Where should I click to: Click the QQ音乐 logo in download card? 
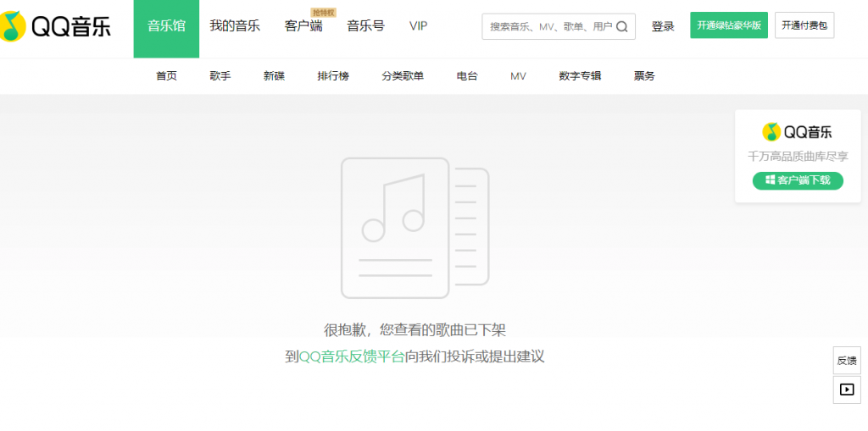click(797, 131)
